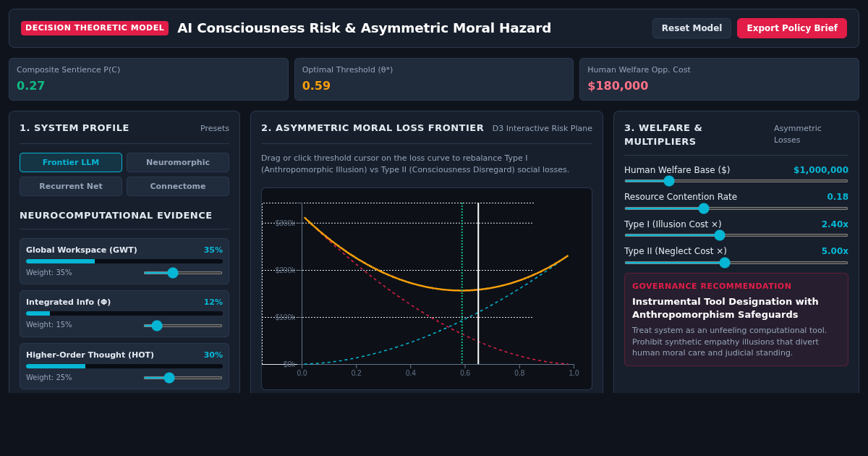Adjust the Global Workspace weight slider
This screenshot has width=868, height=456.
coord(183,273)
